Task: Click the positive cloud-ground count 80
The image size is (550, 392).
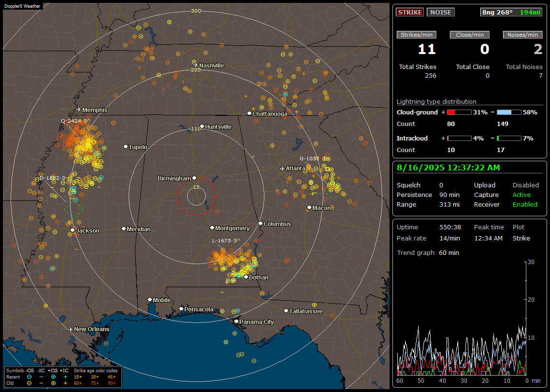Action: coord(451,124)
